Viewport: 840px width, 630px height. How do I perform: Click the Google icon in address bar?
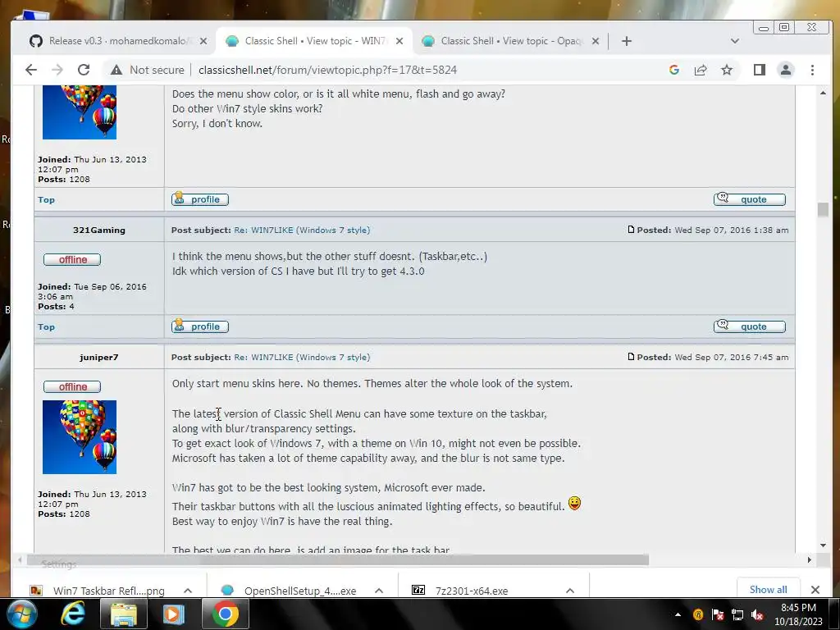pos(674,70)
